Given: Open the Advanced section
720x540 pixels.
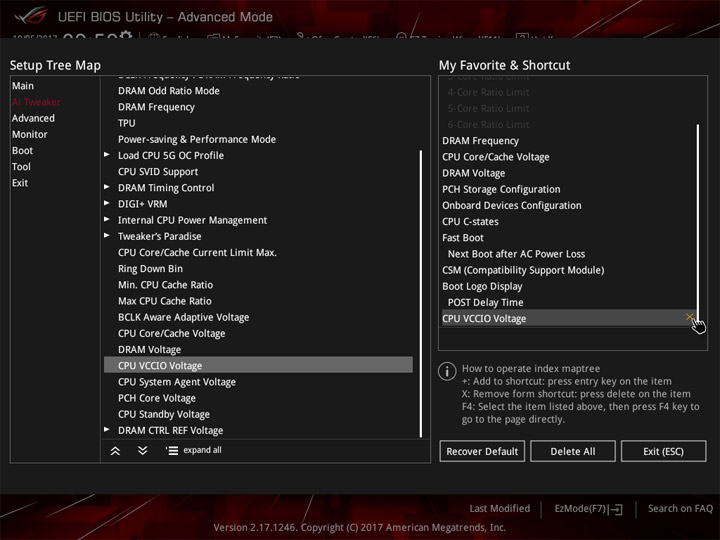Looking at the screenshot, I should pyautogui.click(x=33, y=118).
